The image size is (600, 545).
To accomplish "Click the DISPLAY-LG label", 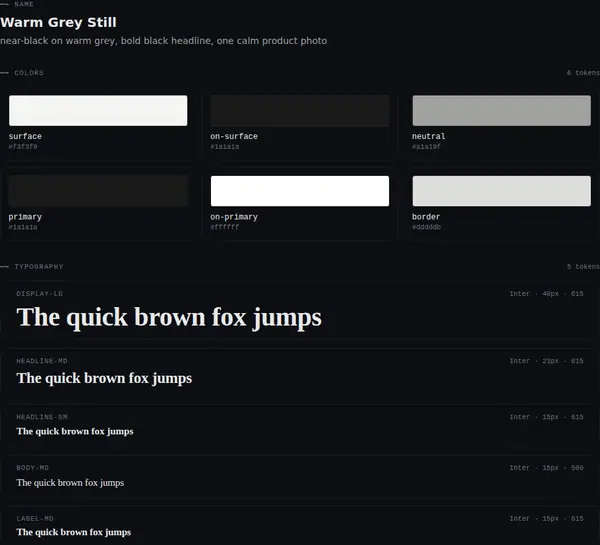I will click(x=39, y=294).
